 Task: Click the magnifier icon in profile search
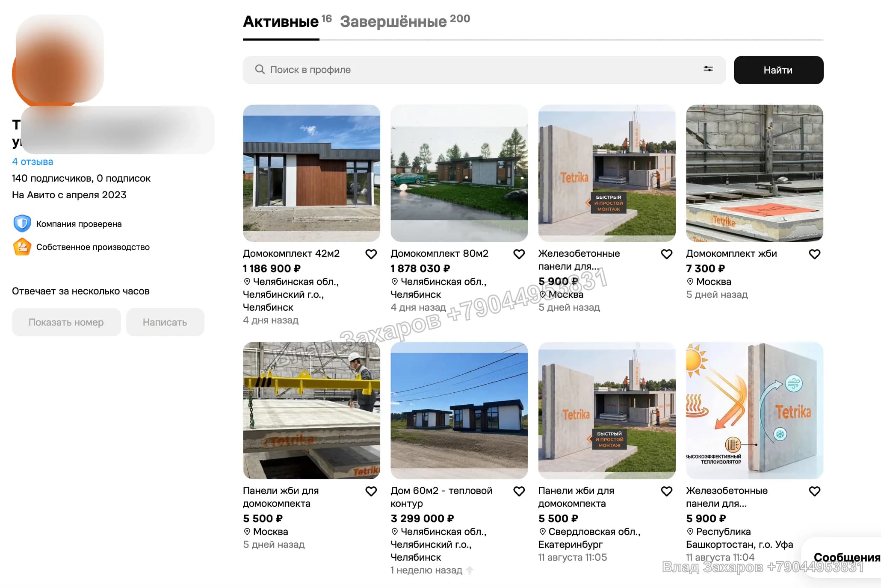point(260,69)
